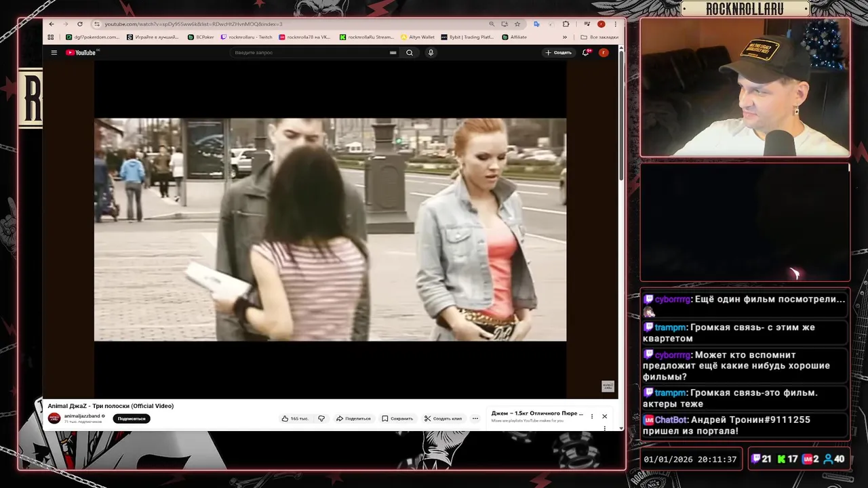This screenshot has width=868, height=488.
Task: Open on-screen keyboard icon in search box
Action: point(393,52)
